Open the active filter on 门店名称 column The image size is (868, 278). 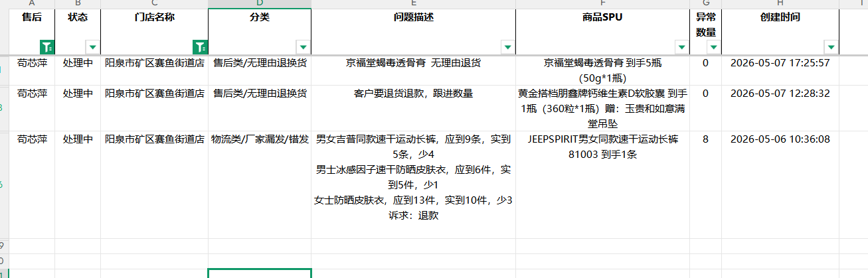(200, 46)
